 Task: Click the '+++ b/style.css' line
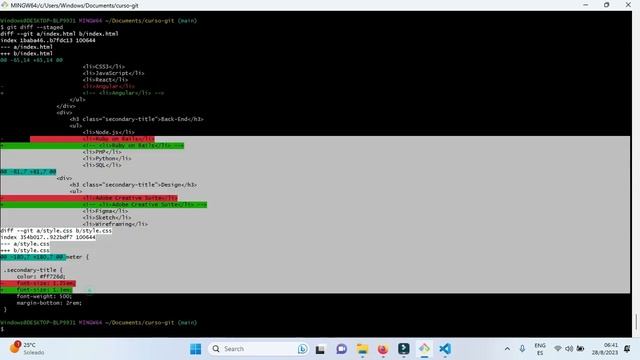(25, 250)
